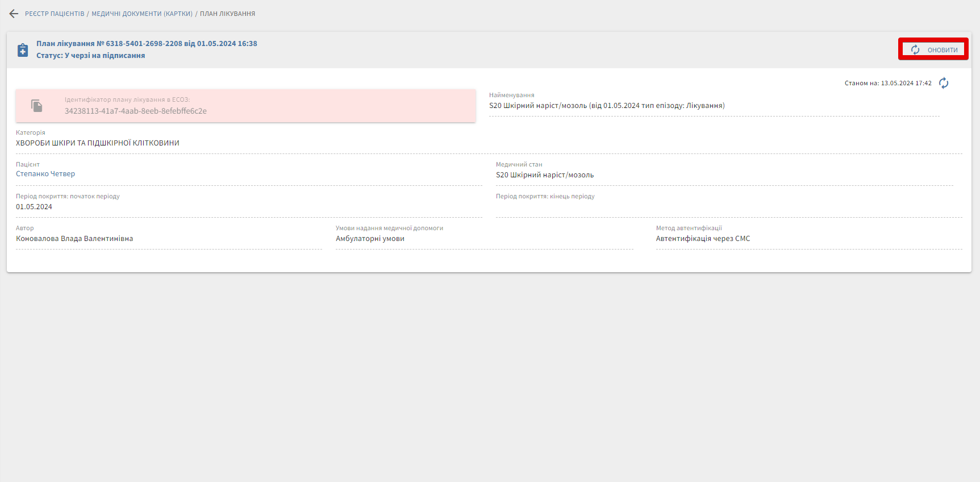
Task: Copy the treatment plan identifier icon
Action: click(37, 106)
